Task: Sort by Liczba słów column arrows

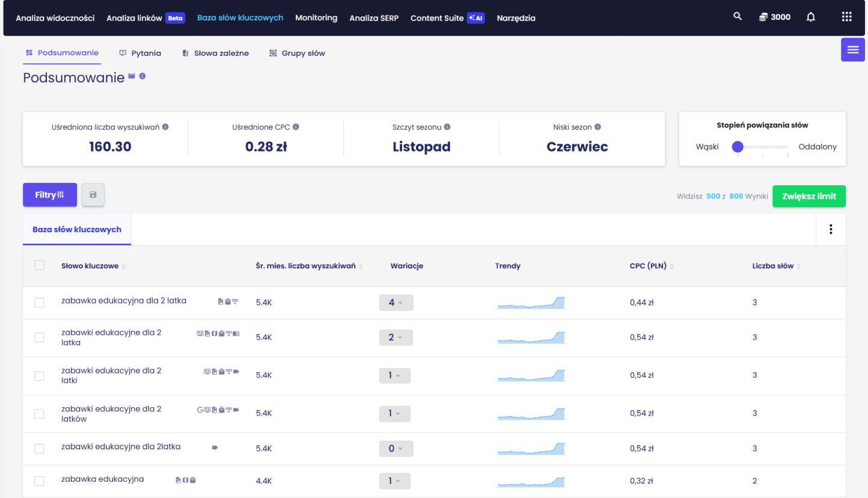Action: coord(799,266)
